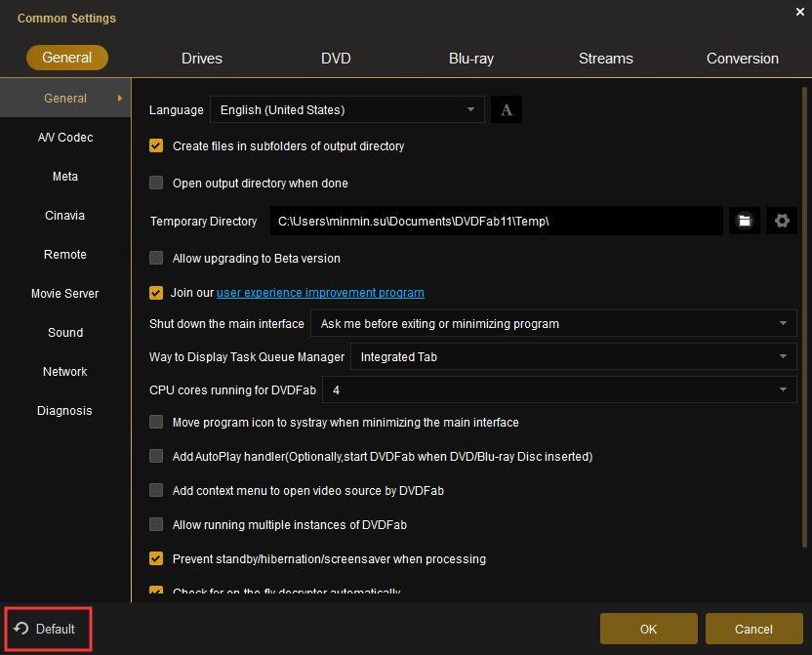Browse for Temporary Directory folder icon

[744, 221]
